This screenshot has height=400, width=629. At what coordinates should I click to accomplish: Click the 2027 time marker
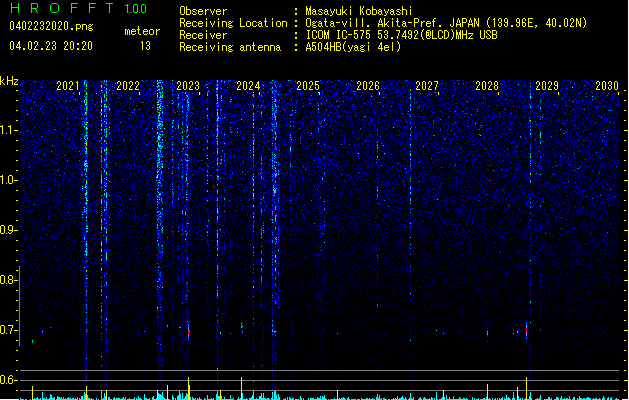point(427,86)
